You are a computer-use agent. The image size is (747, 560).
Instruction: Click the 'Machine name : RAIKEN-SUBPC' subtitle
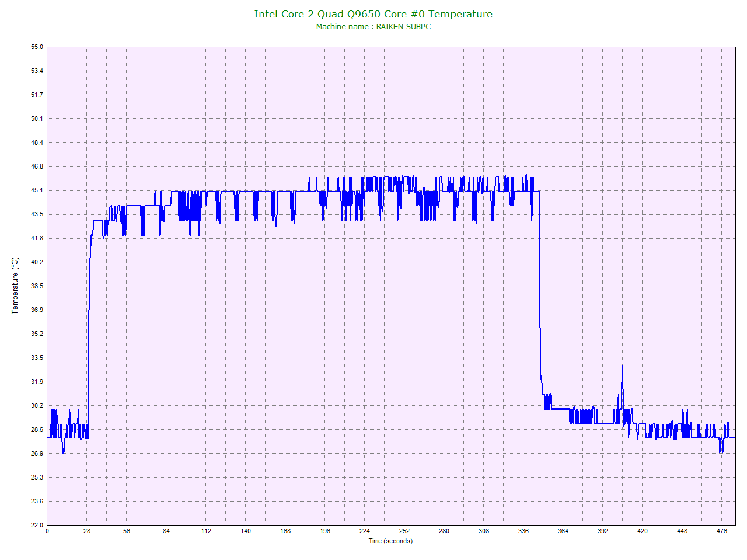click(x=373, y=27)
